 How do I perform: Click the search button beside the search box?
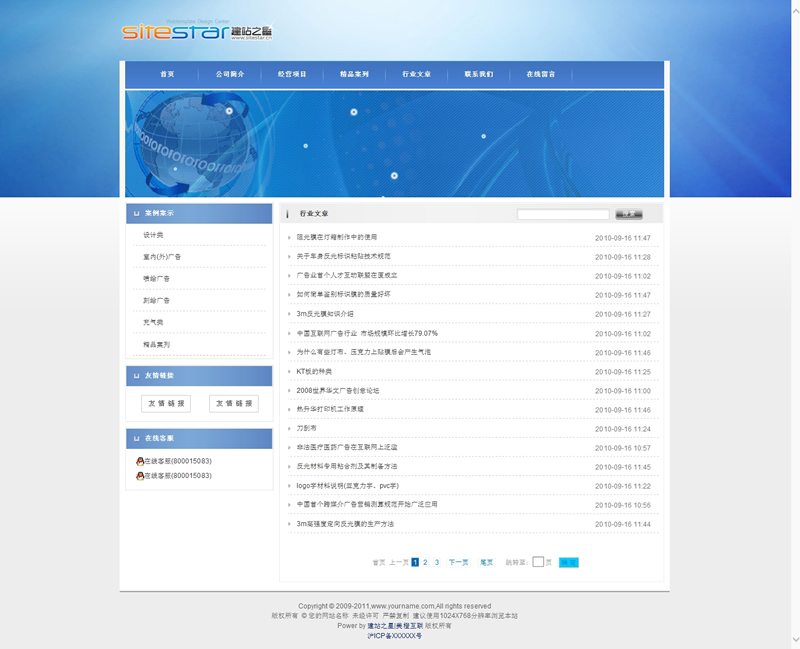coord(628,214)
